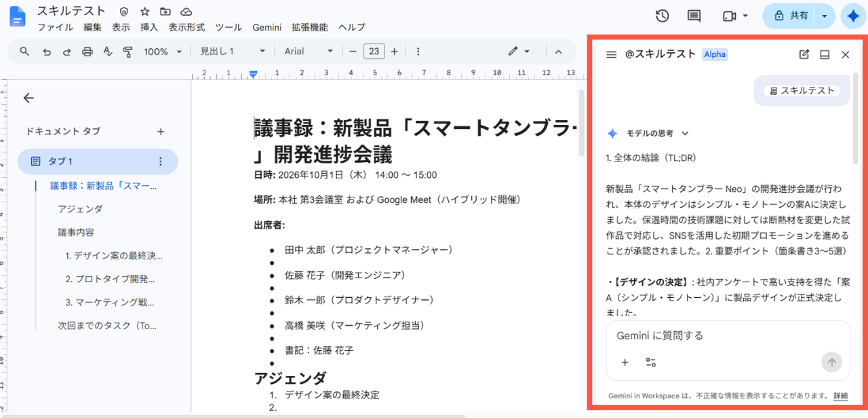The height and width of the screenshot is (418, 868).
Task: Open the ファイル menu
Action: pos(56,27)
